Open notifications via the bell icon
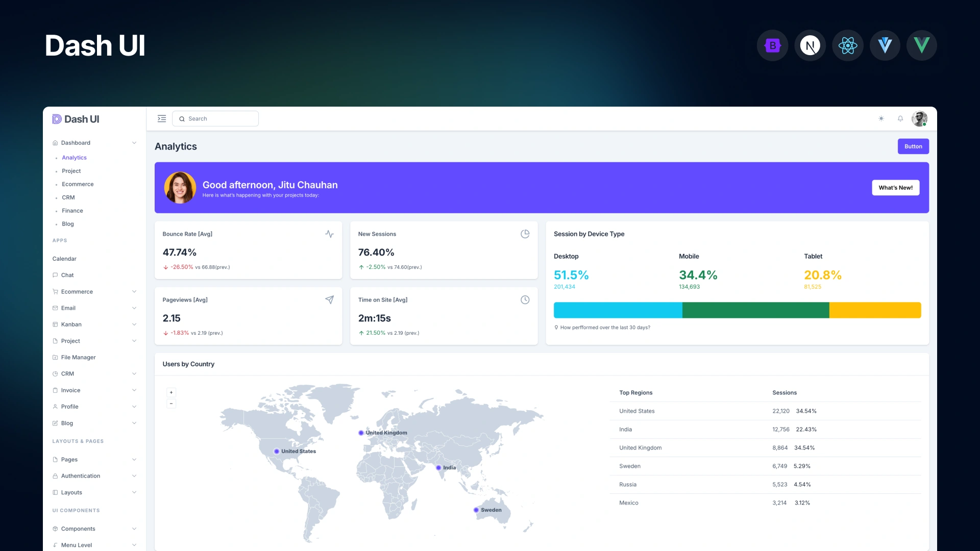The width and height of the screenshot is (980, 551). 900,118
